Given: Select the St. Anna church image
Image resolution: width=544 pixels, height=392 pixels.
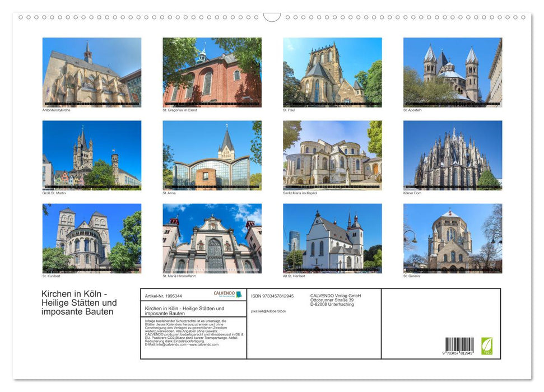Looking at the screenshot, I should (211, 153).
